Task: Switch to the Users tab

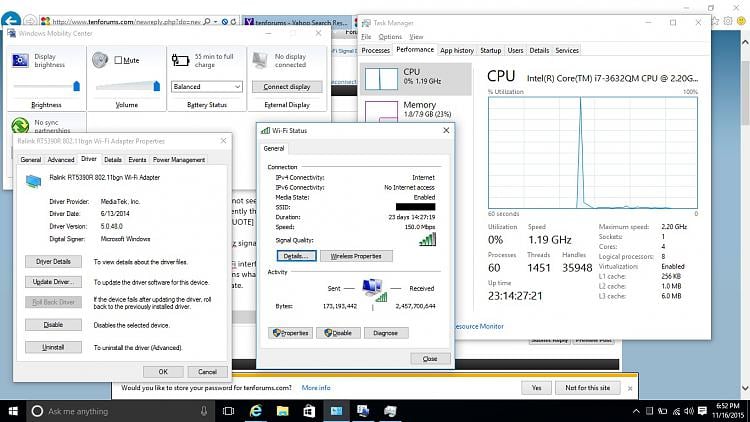Action: point(515,50)
